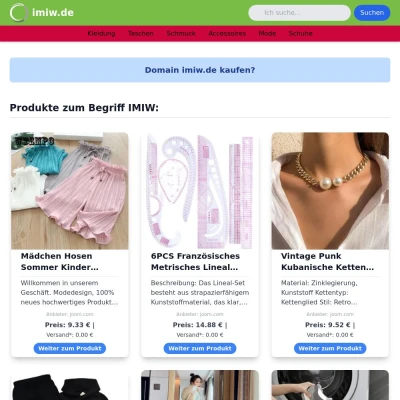This screenshot has width=400, height=400.
Task: Open the imiw.de site title link
Action: 53,13
